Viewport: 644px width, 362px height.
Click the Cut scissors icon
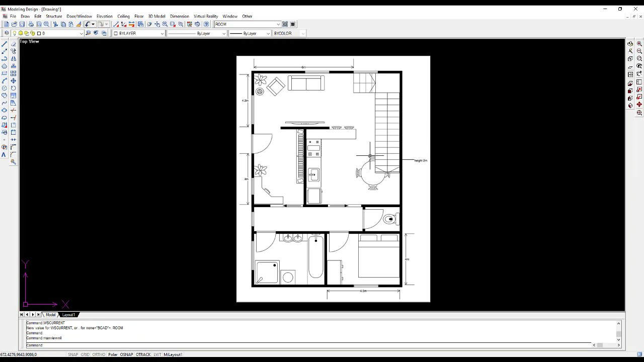coord(55,24)
